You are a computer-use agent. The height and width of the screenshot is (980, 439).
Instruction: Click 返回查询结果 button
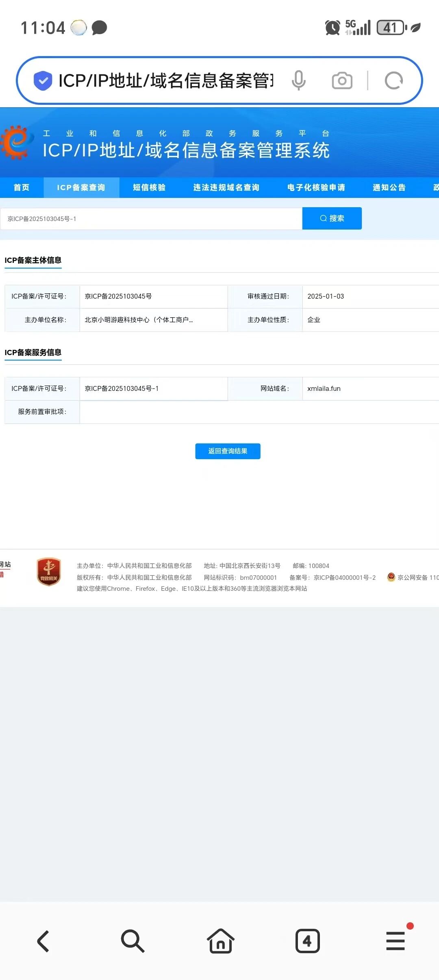pos(228,451)
